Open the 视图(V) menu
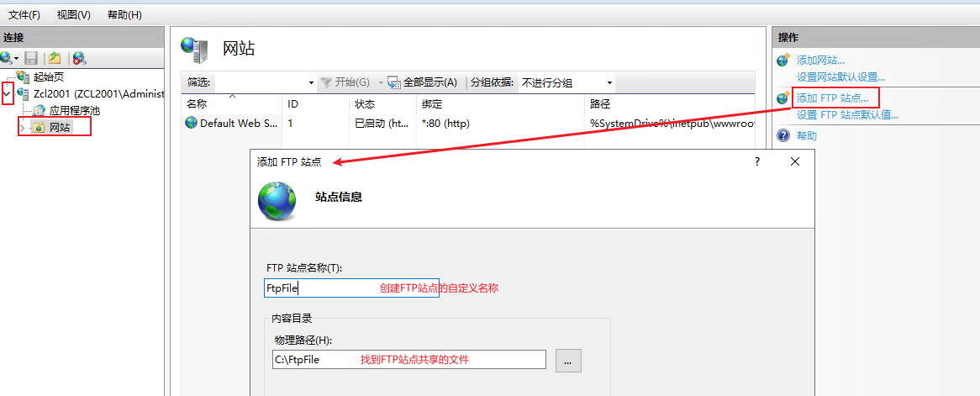The image size is (980, 396). tap(74, 14)
